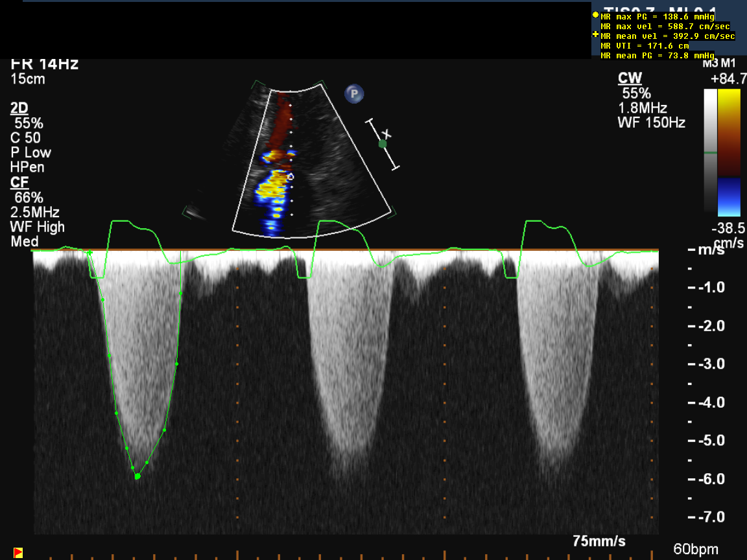
Task: Click the 15cm depth setting
Action: click(x=28, y=79)
